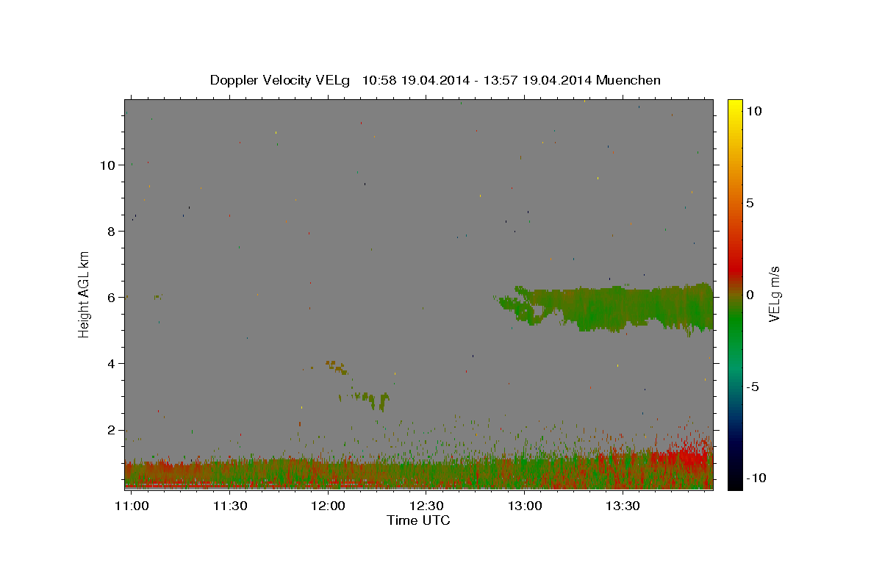Click the 11:30 time tick label

point(230,506)
